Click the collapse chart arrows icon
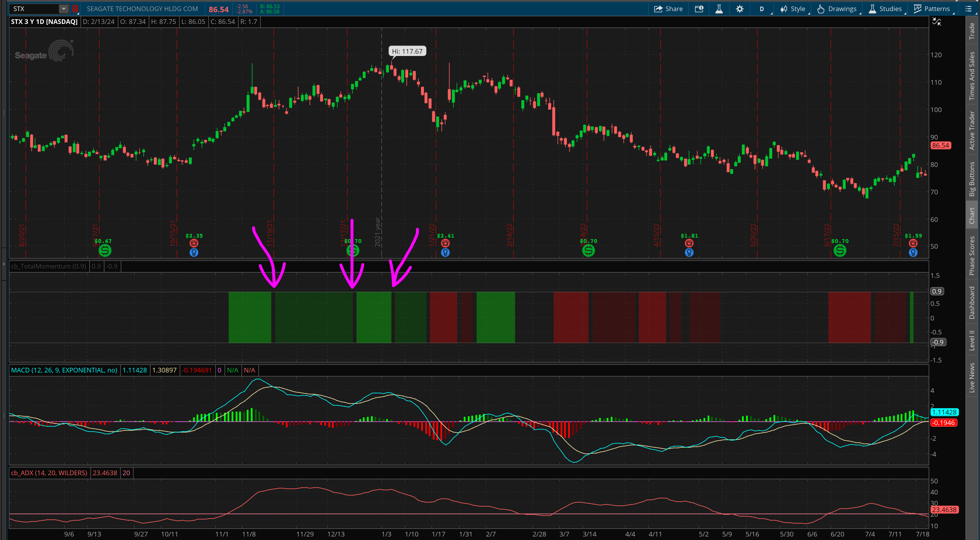 tap(936, 22)
